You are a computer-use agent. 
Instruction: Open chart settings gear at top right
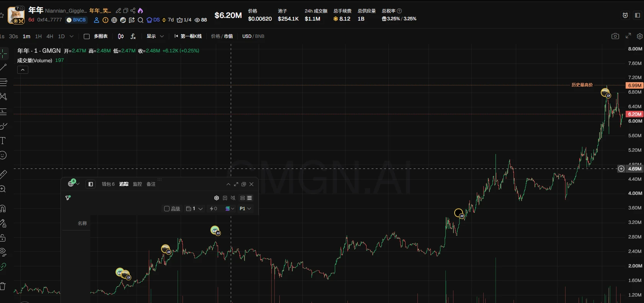point(639,36)
